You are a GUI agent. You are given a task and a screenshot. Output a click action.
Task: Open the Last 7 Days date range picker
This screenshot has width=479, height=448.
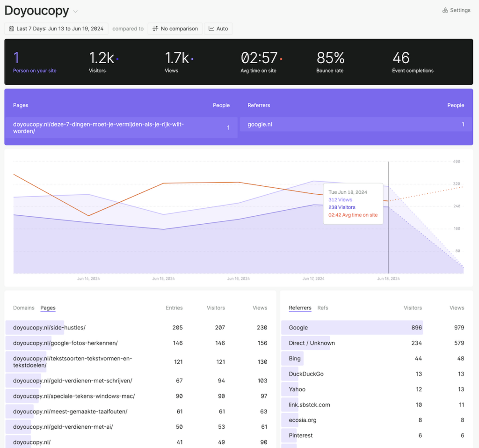click(57, 29)
